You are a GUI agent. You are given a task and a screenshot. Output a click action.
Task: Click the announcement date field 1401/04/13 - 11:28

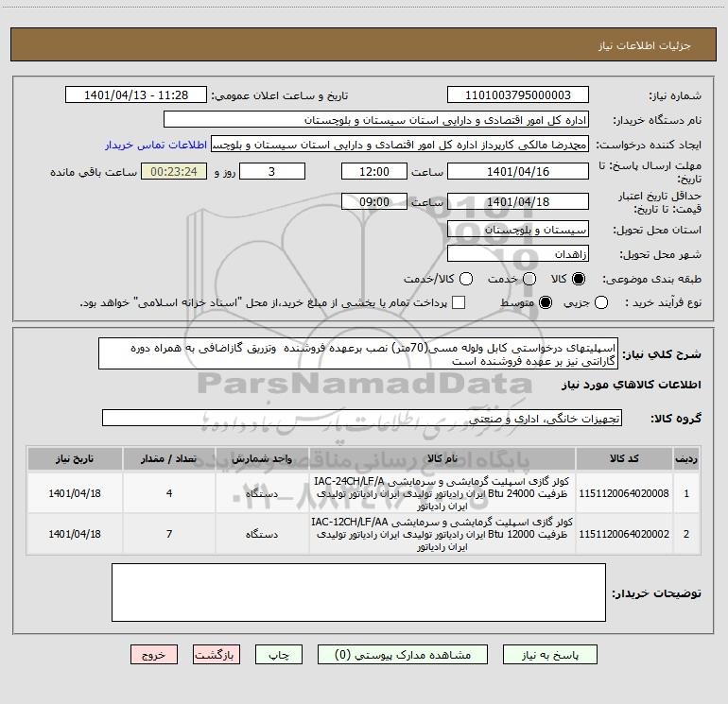pos(136,94)
